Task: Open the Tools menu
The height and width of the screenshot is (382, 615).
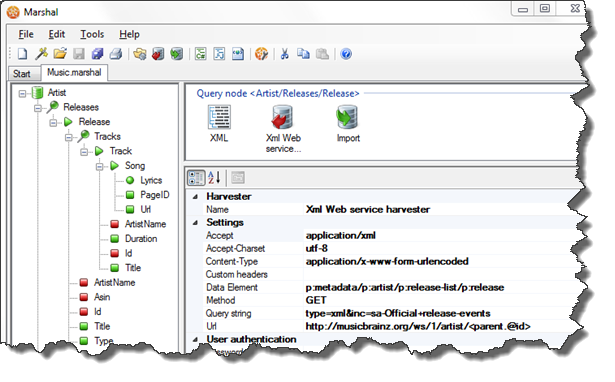Action: pos(92,35)
